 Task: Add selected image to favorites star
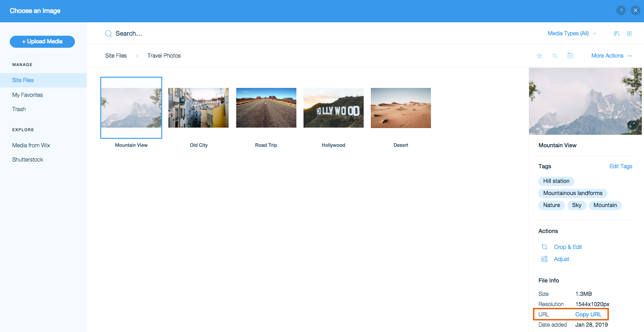click(x=539, y=56)
